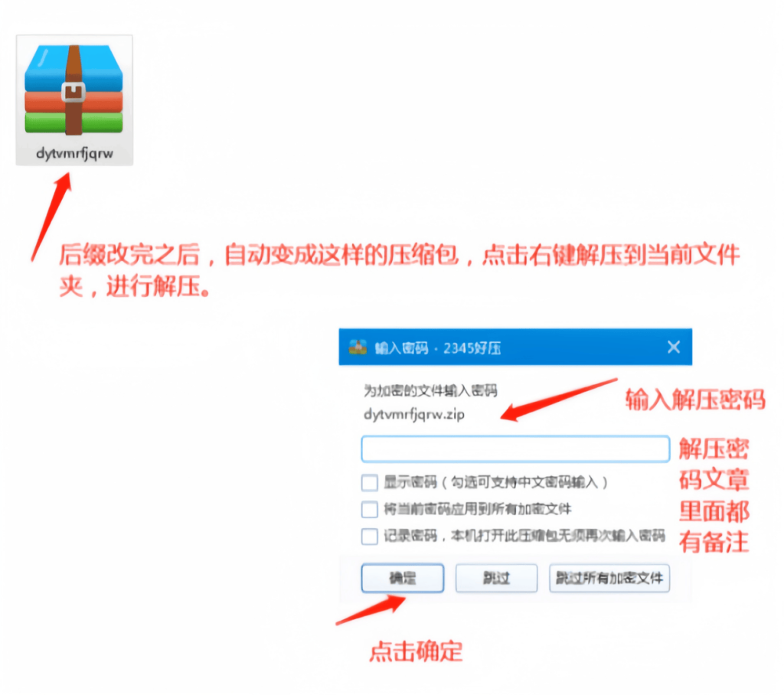784x695 pixels.
Task: Enable the 显示密码 checkbox
Action: pyautogui.click(x=369, y=482)
